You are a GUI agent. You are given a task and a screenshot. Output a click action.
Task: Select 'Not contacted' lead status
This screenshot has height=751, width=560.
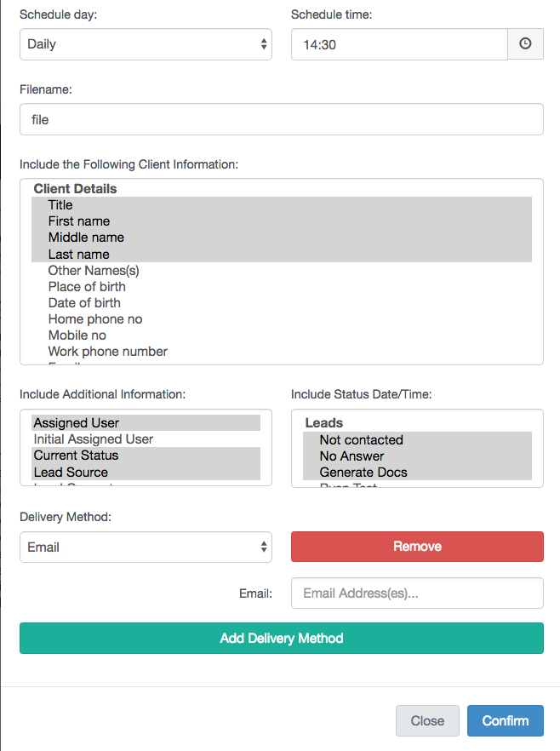(361, 440)
